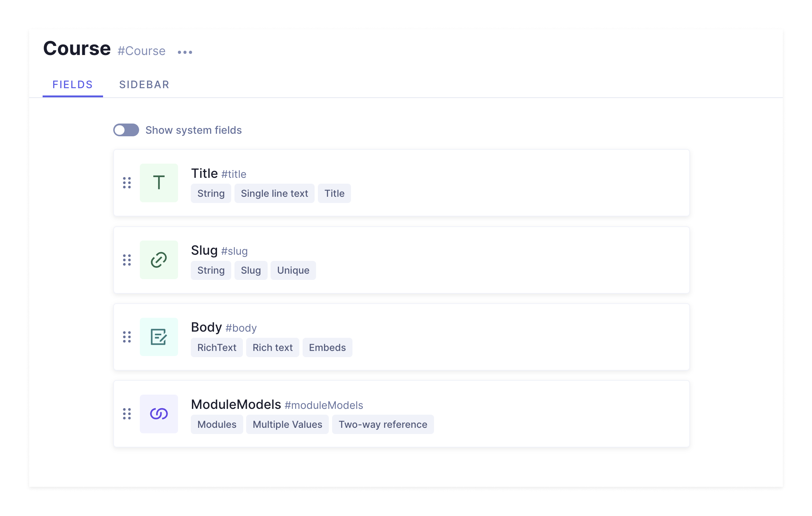Viewport: 812px width, 516px height.
Task: Click the Title field T icon
Action: (x=159, y=182)
